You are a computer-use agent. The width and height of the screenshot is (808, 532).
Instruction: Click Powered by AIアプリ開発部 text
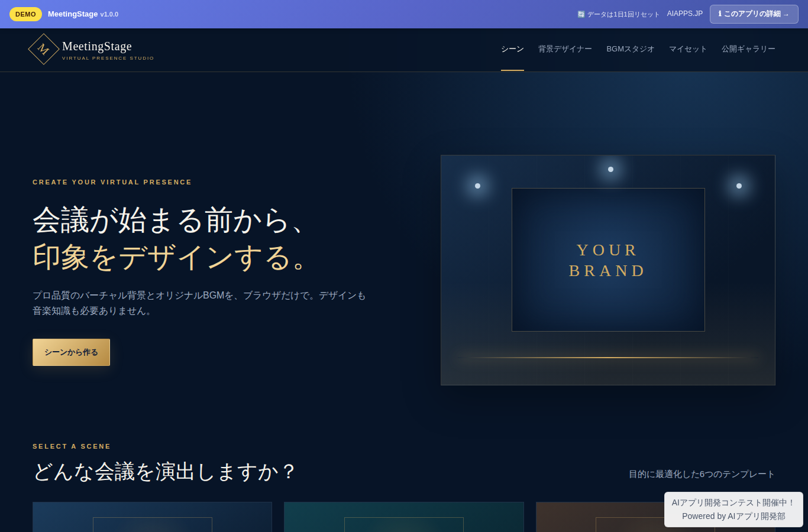click(733, 516)
